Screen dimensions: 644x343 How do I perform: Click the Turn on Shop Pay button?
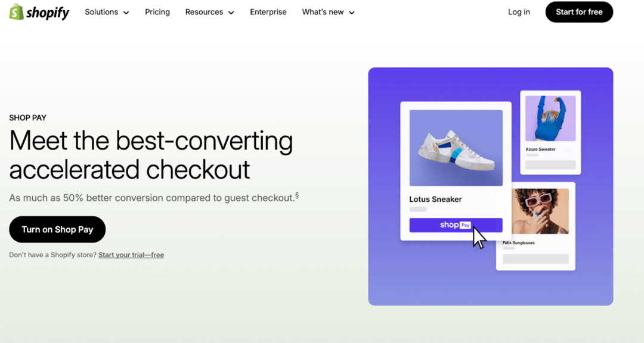coord(57,229)
